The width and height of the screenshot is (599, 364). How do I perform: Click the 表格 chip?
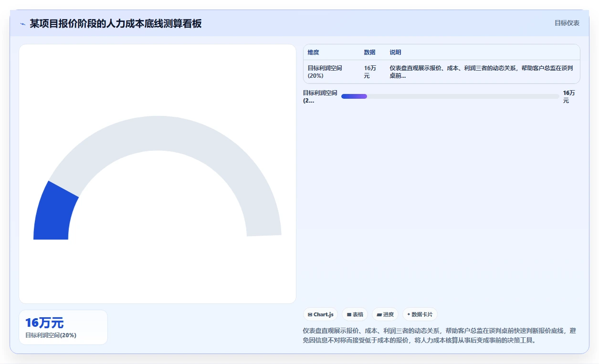pos(355,314)
